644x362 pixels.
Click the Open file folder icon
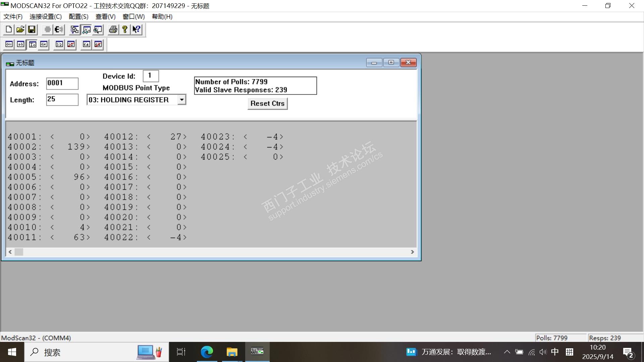point(20,29)
